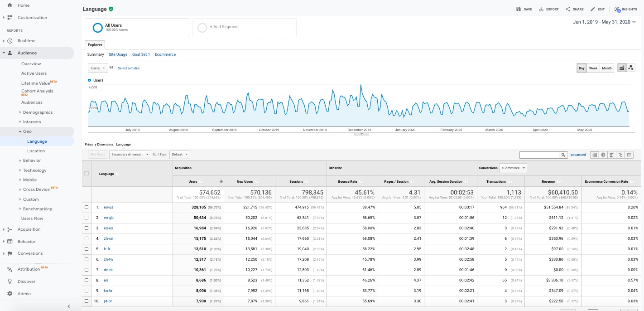644x311 pixels.
Task: Check the select-all checkbox in table header
Action: [x=87, y=173]
